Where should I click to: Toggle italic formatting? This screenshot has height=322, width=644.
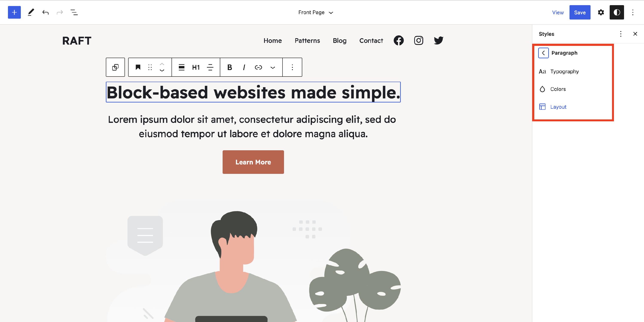tap(244, 67)
